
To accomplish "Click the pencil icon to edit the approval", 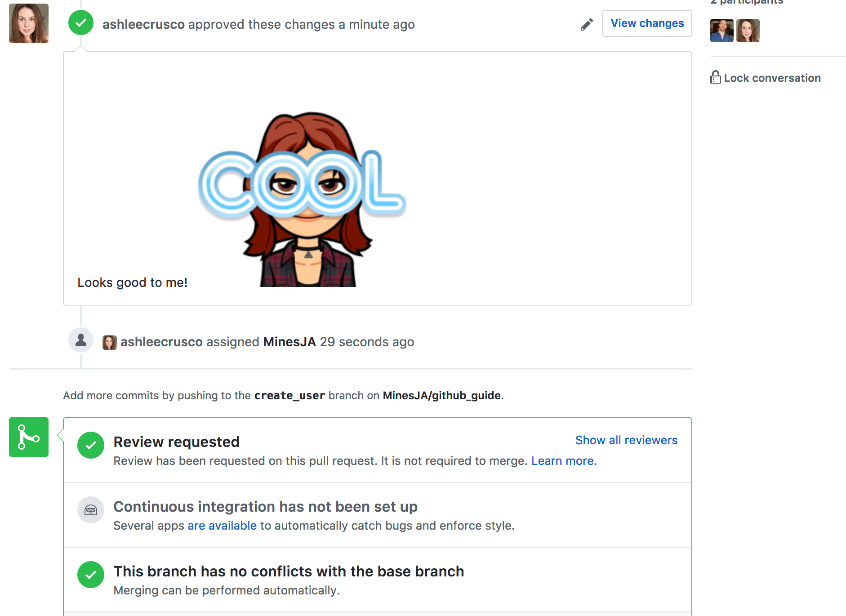I will coord(586,24).
